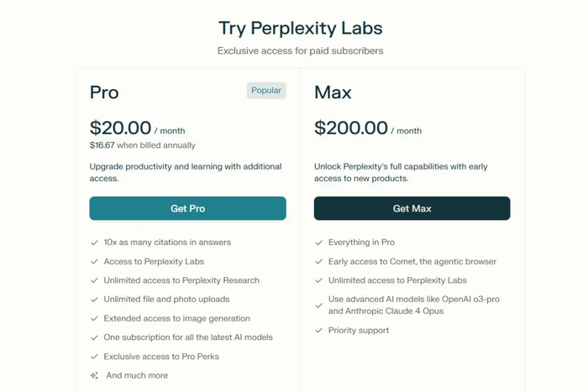Click checkmark beside Exclusive access to Pro Perks

[94, 357]
